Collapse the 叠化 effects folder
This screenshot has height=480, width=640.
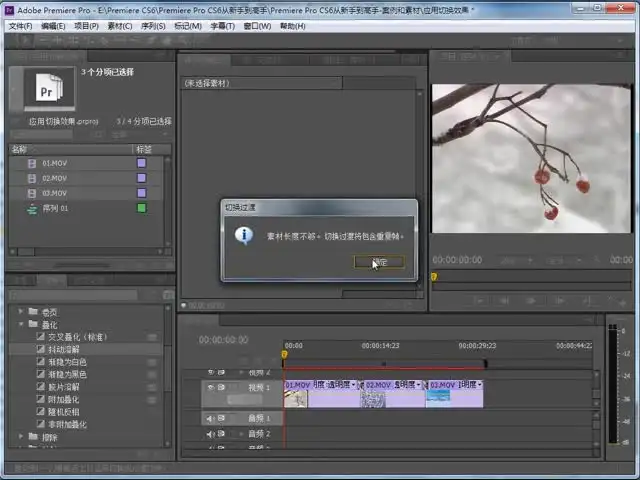click(21, 325)
